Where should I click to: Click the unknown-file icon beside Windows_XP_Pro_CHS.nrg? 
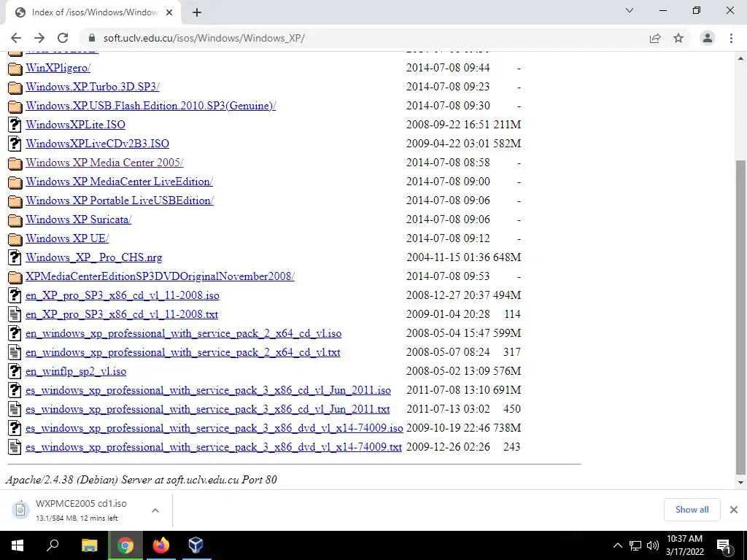click(15, 257)
